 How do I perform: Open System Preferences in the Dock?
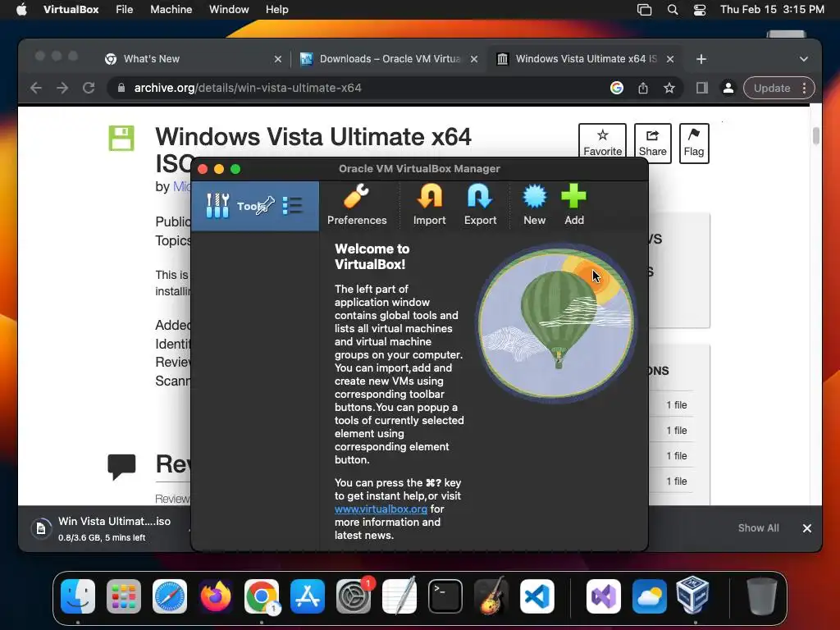point(354,596)
